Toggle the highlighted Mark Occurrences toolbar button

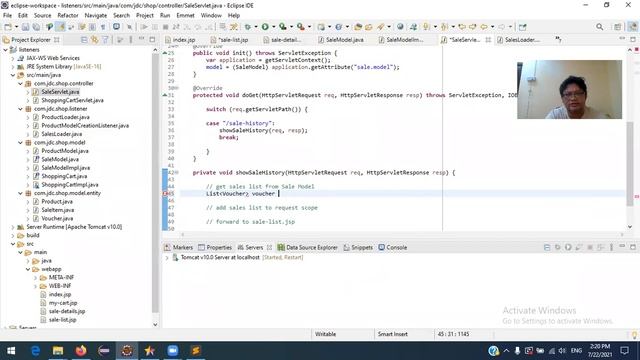click(x=60, y=27)
